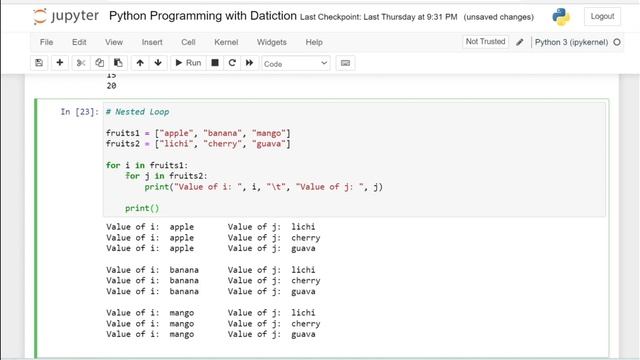Click output row apple with guava
This screenshot has height=360, width=640.
pos(211,248)
